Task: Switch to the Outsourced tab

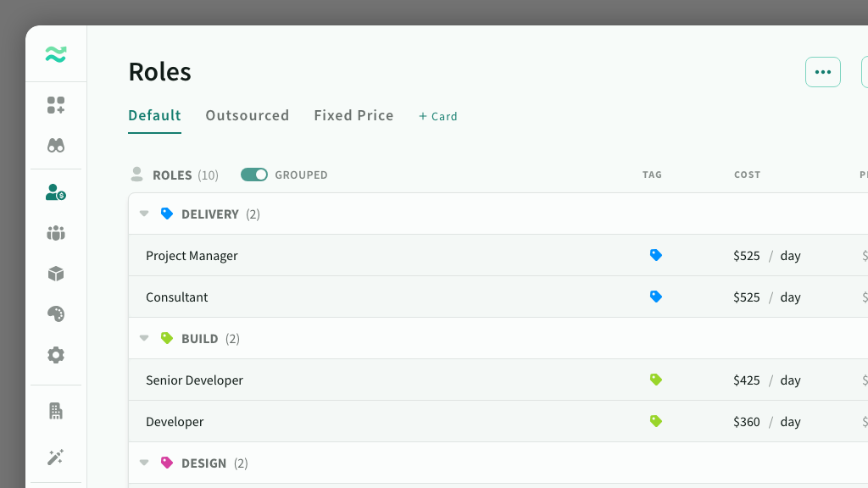Action: tap(247, 115)
